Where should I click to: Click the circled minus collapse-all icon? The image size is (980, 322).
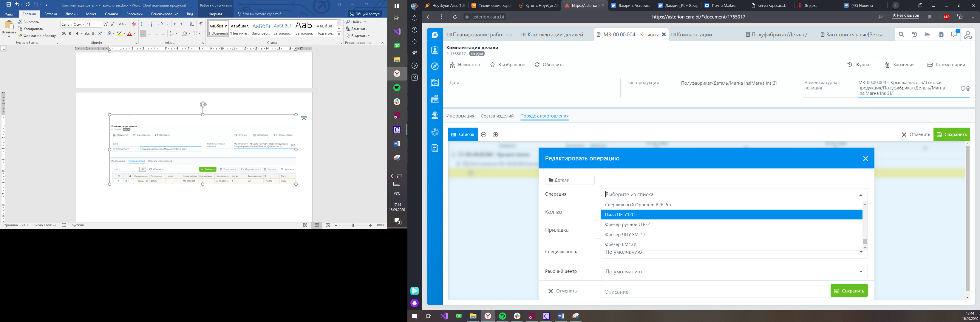(x=483, y=134)
